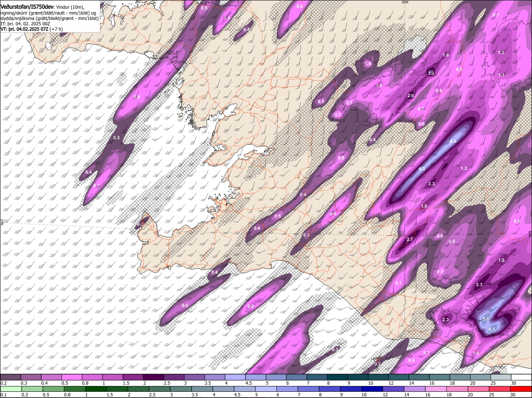
Task: Select the 'rigning/skúrir' description line
Action: pos(49,13)
